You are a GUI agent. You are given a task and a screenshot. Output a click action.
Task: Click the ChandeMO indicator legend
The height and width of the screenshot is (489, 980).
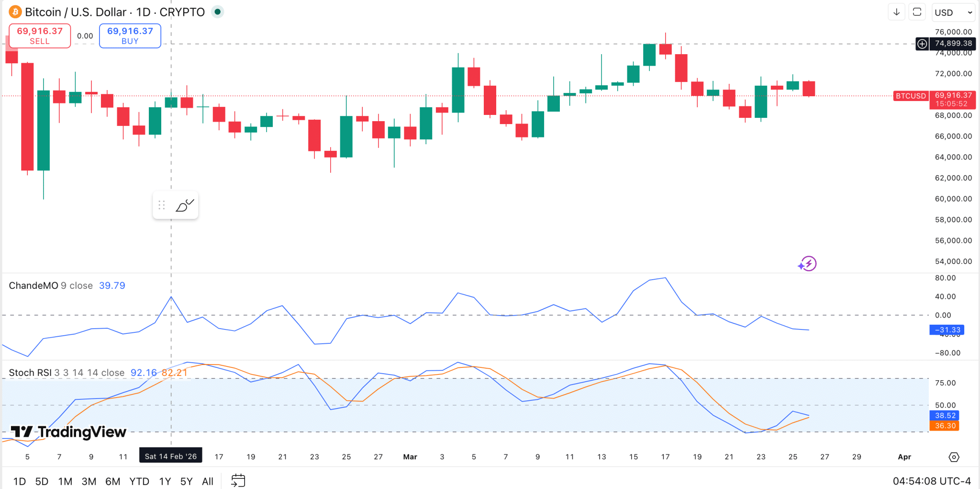pyautogui.click(x=67, y=285)
